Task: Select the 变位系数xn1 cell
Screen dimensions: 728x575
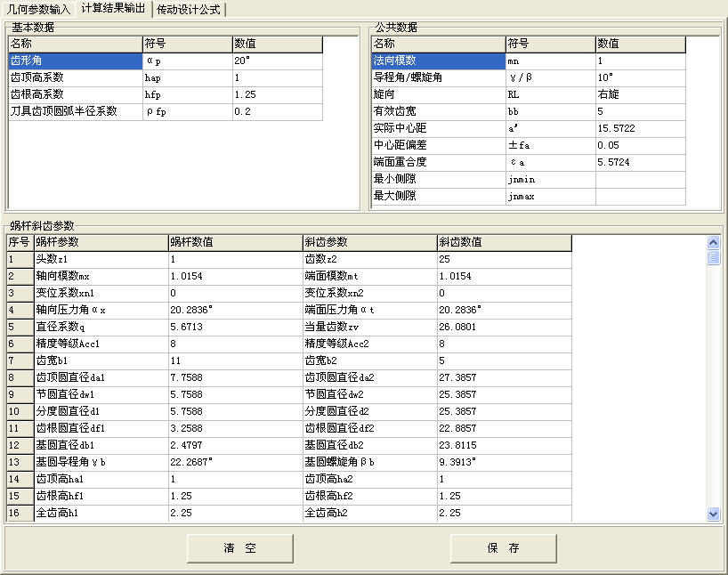Action: [101, 293]
